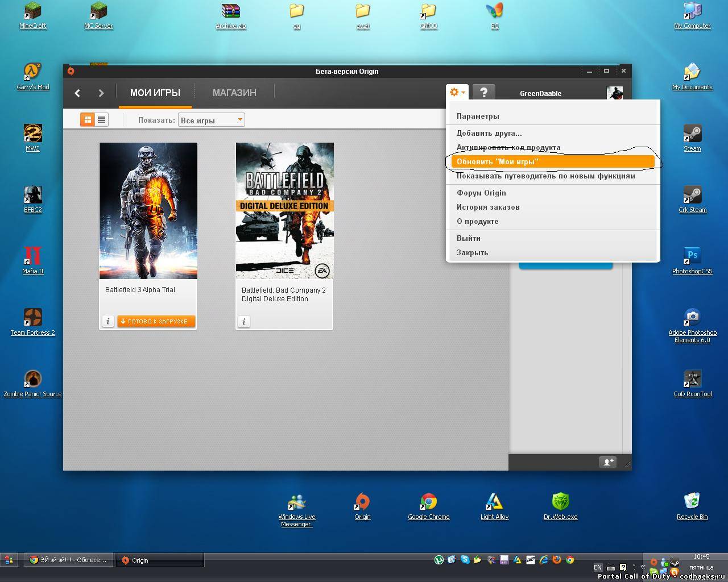Open the МОИ ИГРЫ tab
This screenshot has width=728, height=582.
pos(155,93)
